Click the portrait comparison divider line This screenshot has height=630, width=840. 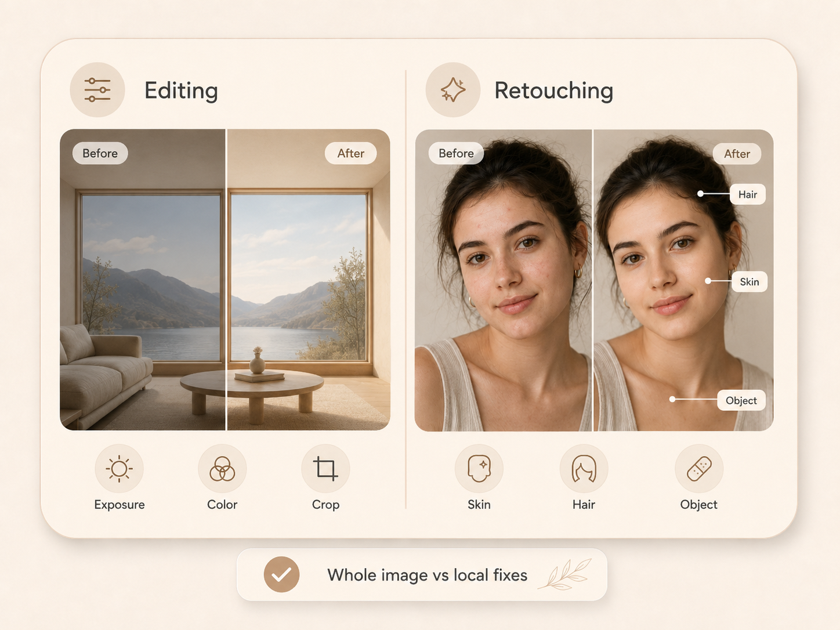point(592,280)
